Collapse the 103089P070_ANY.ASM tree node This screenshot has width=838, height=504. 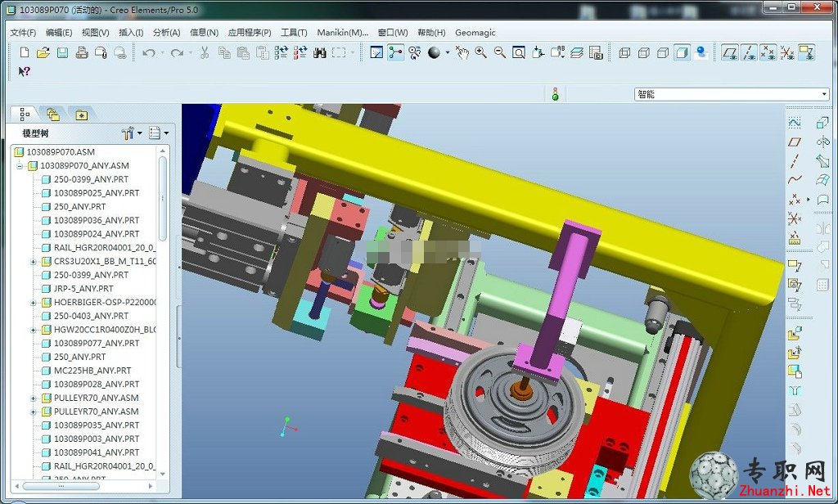[20, 166]
